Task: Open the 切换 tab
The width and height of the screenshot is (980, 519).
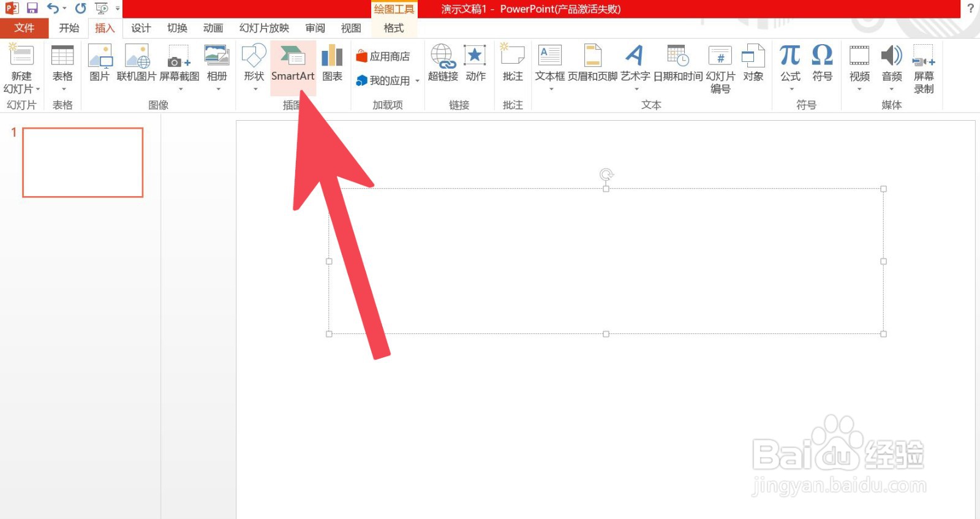Action: [177, 28]
